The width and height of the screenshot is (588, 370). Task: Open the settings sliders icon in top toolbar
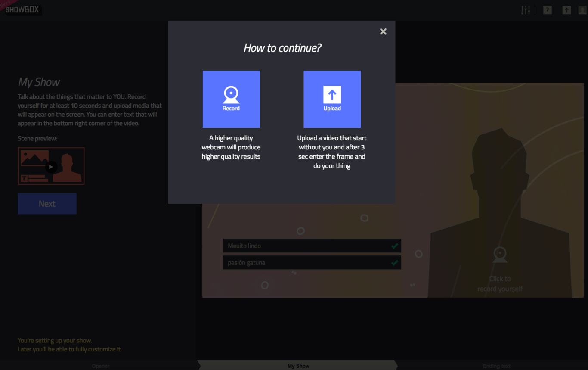coord(526,9)
